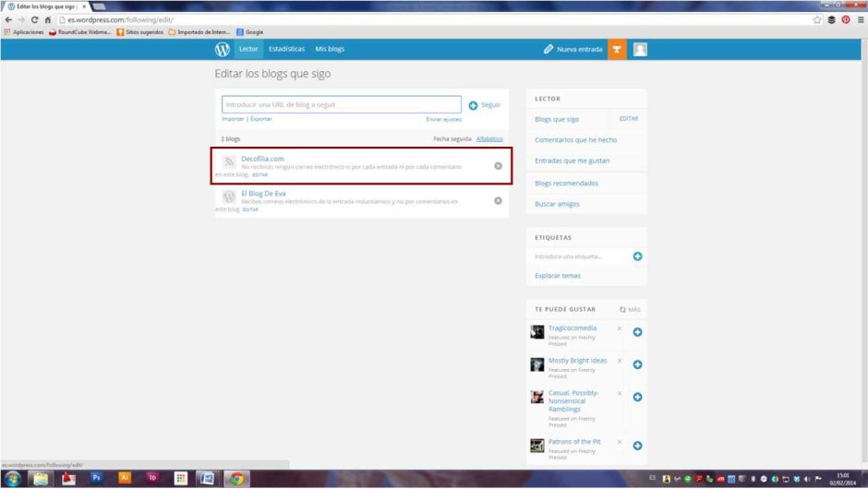
Task: Open El Blog De Eva link
Action: pyautogui.click(x=263, y=194)
